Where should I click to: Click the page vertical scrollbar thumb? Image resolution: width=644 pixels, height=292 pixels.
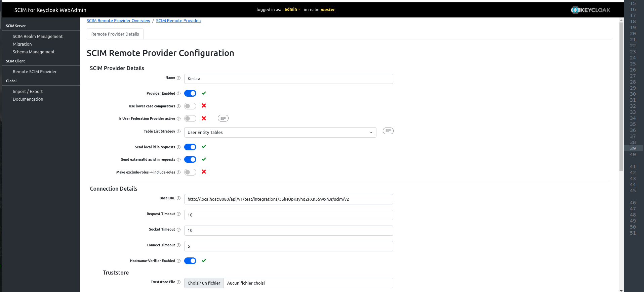[621, 94]
